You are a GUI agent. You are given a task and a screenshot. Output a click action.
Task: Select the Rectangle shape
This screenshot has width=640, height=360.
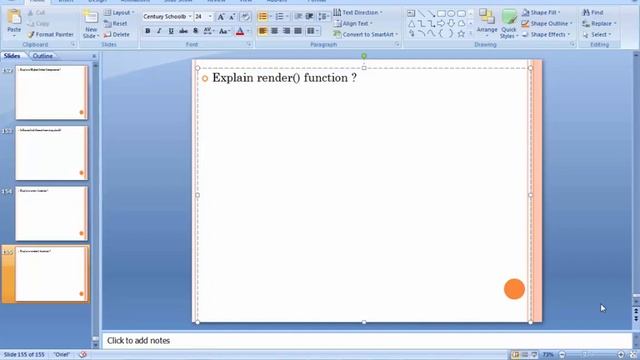click(x=441, y=13)
